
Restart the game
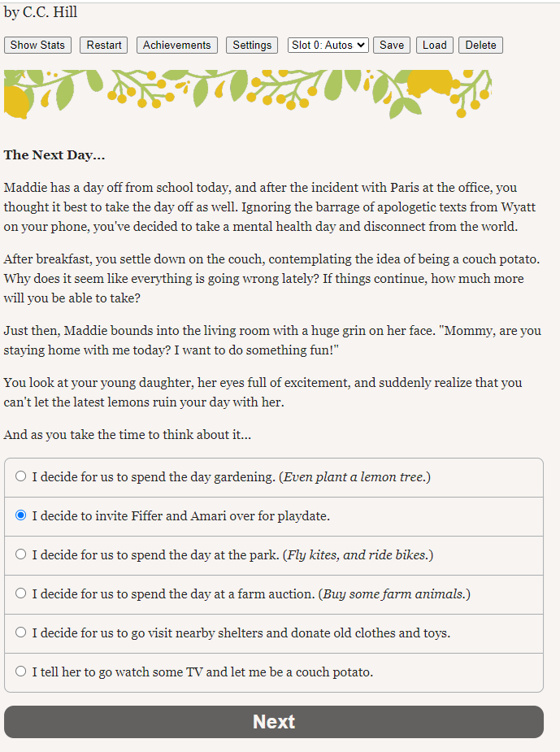(x=103, y=45)
